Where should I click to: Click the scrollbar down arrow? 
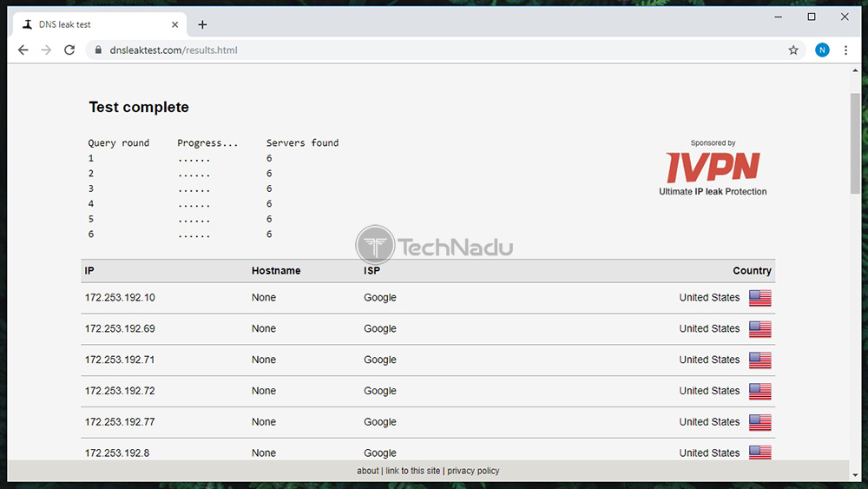[x=855, y=475]
